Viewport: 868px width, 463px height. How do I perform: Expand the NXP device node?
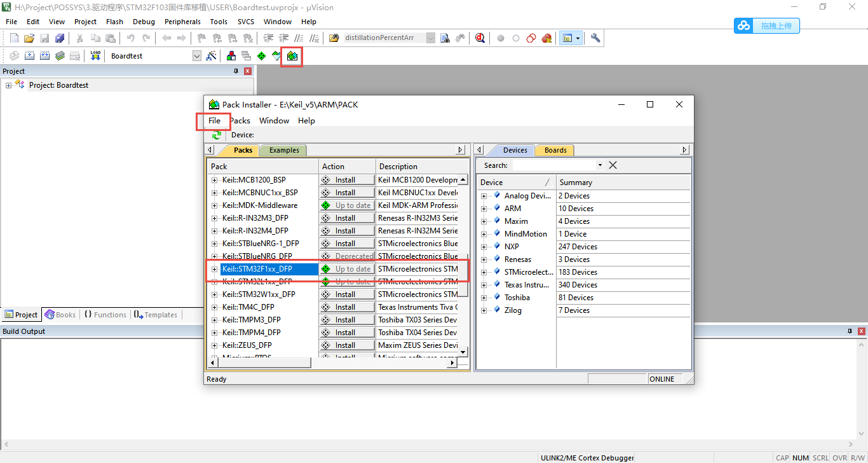click(x=484, y=247)
